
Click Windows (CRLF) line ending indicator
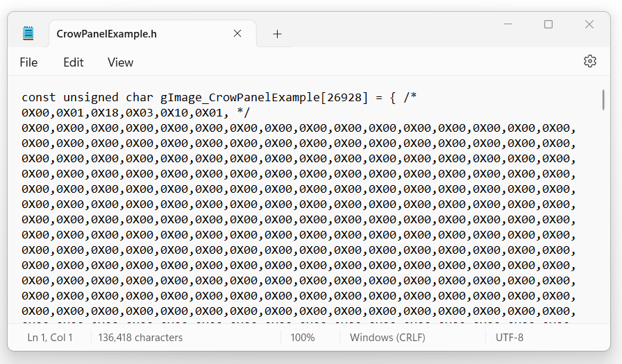click(x=387, y=338)
